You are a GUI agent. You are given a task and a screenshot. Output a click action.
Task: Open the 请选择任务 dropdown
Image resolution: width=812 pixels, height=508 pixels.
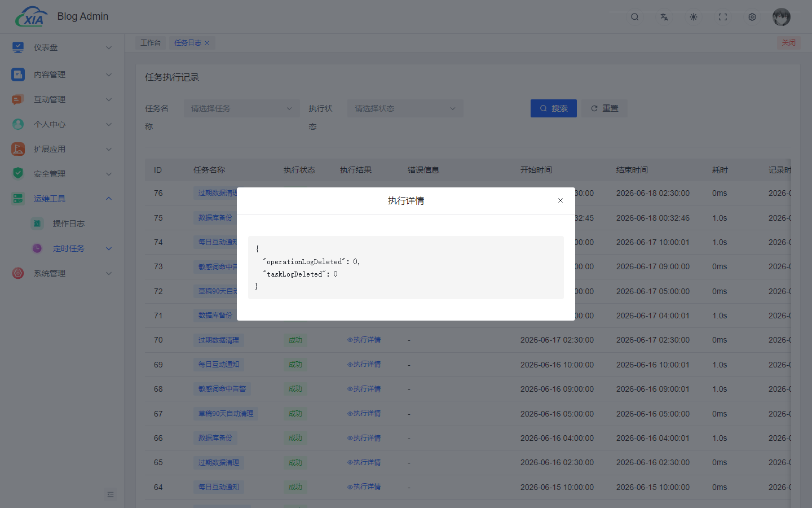point(241,108)
